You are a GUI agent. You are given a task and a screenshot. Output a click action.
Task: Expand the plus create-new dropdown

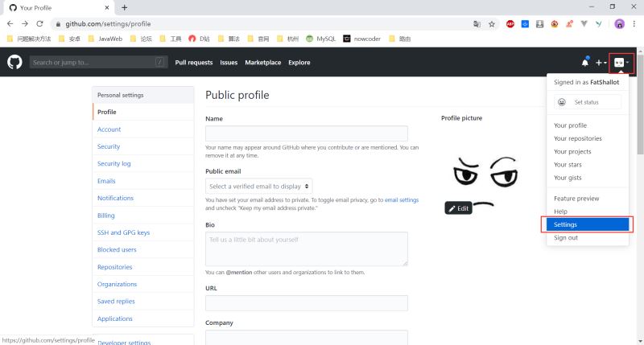click(601, 63)
